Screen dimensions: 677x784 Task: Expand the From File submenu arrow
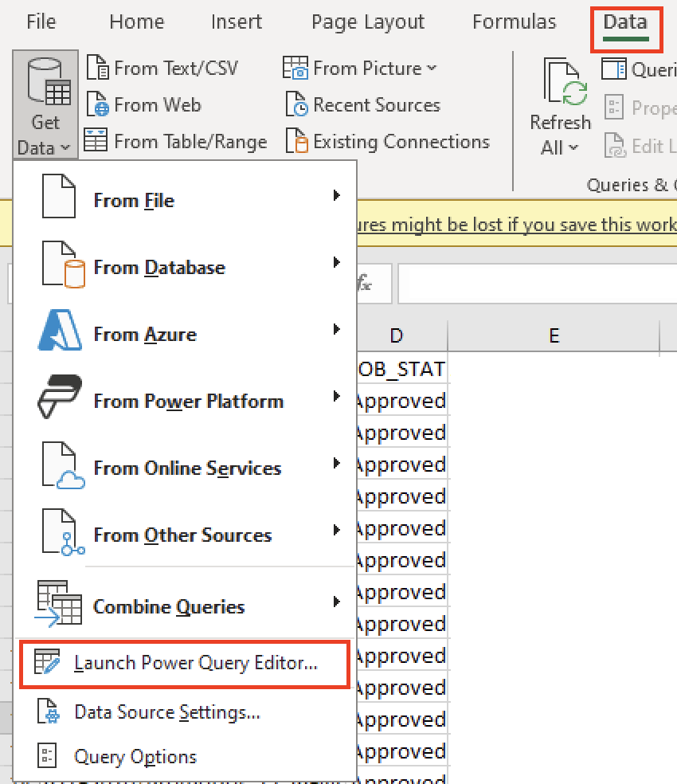click(336, 195)
